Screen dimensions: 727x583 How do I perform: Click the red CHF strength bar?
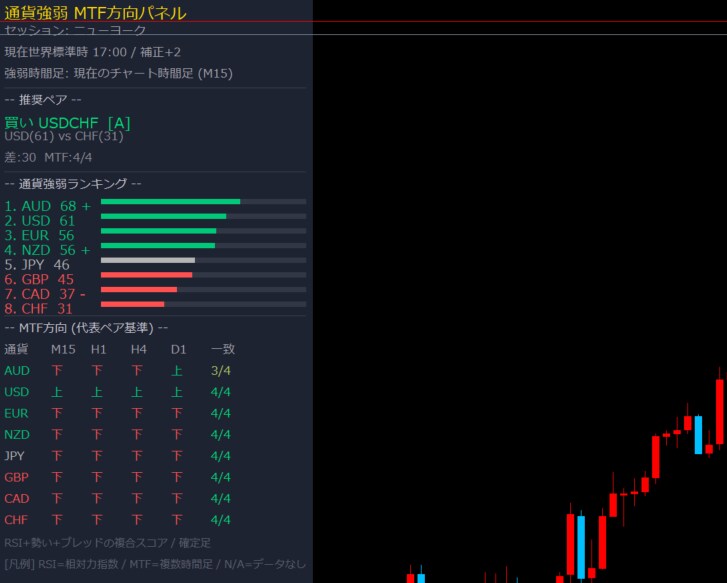point(132,304)
